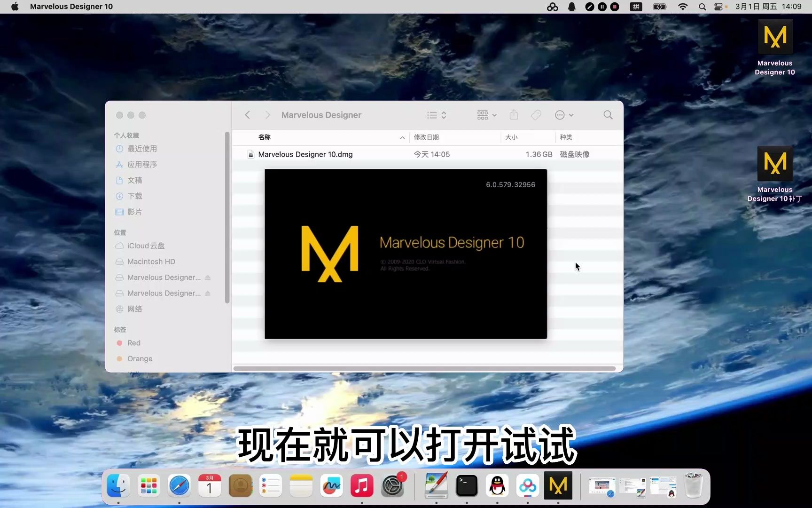This screenshot has width=812, height=508.
Task: Click the Wi-Fi icon in menu bar
Action: (x=683, y=7)
